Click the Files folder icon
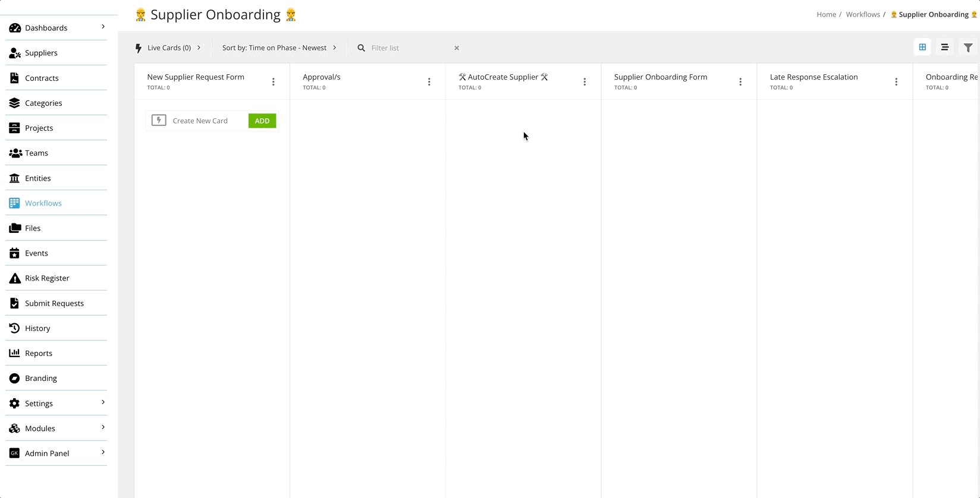The height and width of the screenshot is (498, 980). point(15,228)
